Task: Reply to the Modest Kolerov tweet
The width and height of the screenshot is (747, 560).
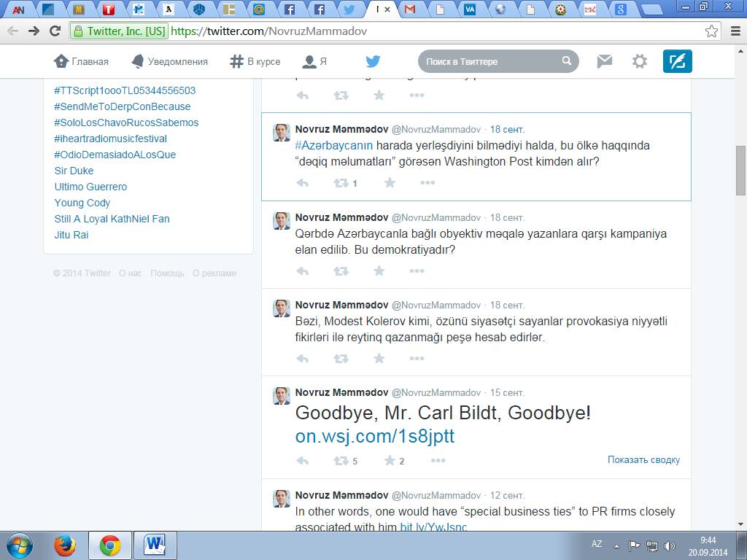Action: tap(303, 359)
